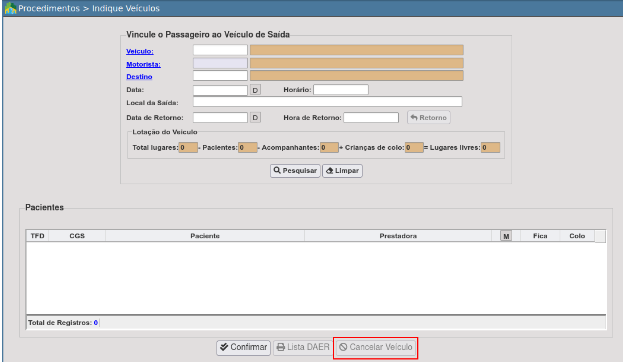Click the Indique Veículos breadcrumb text
Image resolution: width=623 pixels, height=362 pixels.
click(126, 8)
